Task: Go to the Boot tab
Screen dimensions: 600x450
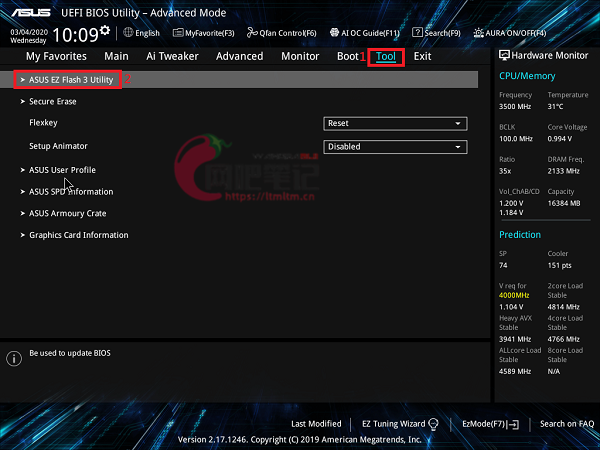Action: [347, 56]
